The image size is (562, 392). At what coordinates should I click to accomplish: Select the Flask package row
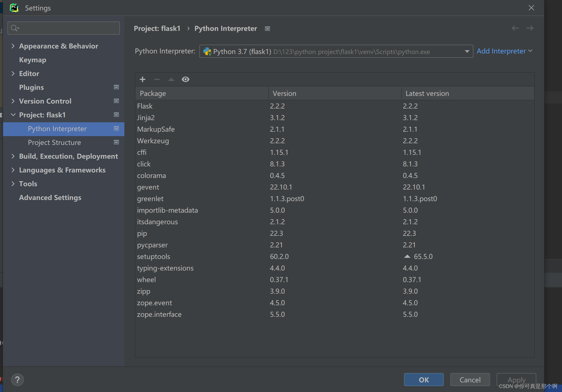point(335,106)
